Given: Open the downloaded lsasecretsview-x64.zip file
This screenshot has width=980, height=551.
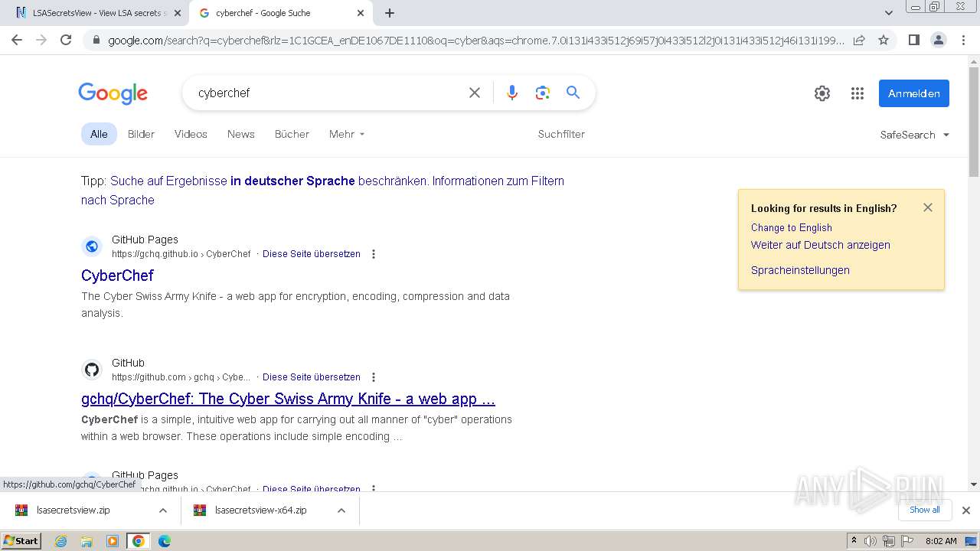Looking at the screenshot, I should click(x=260, y=510).
